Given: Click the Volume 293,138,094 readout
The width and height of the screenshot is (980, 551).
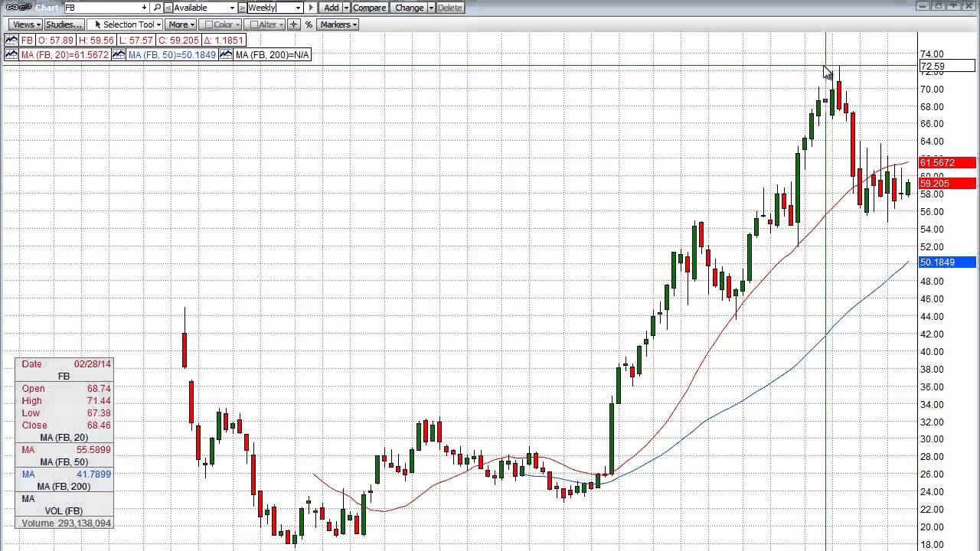Looking at the screenshot, I should pyautogui.click(x=64, y=523).
